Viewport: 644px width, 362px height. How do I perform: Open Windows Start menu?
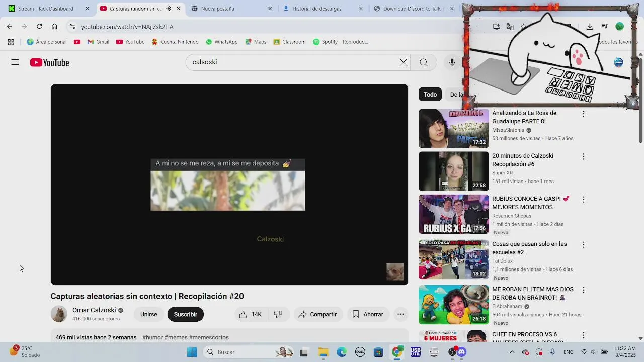[192, 352]
